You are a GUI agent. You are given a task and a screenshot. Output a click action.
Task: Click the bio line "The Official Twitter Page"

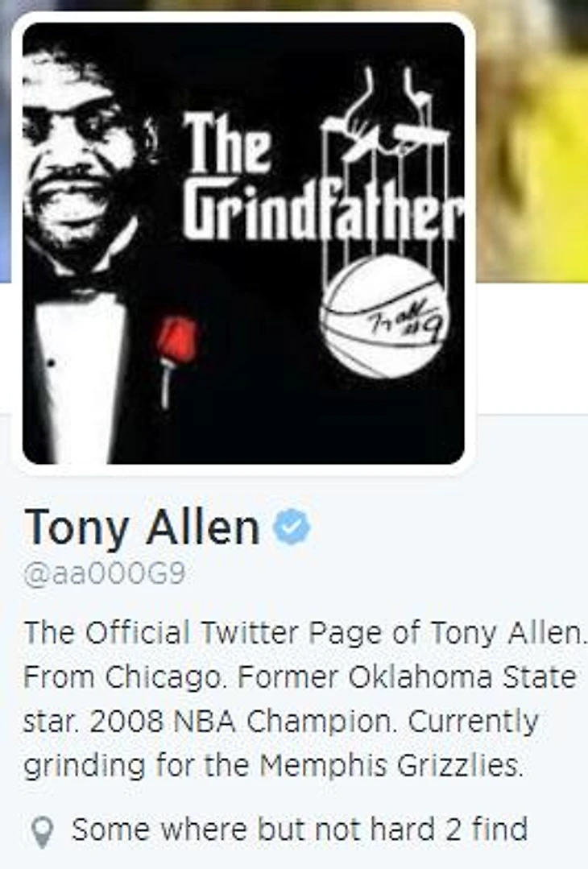pyautogui.click(x=304, y=632)
